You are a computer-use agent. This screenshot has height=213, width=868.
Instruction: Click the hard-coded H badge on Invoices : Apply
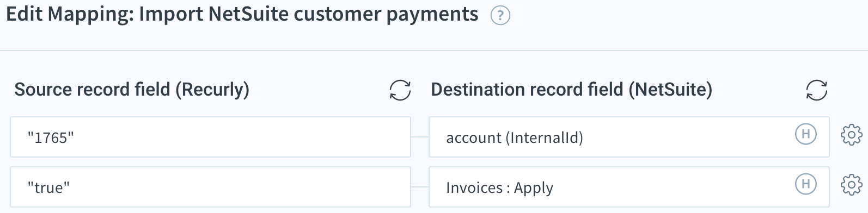pos(806,184)
